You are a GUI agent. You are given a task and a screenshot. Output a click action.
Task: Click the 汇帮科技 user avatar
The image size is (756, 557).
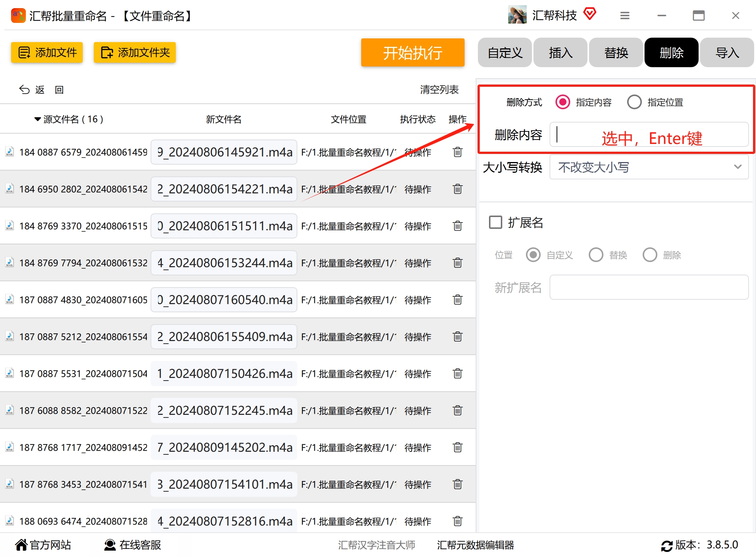tap(517, 15)
